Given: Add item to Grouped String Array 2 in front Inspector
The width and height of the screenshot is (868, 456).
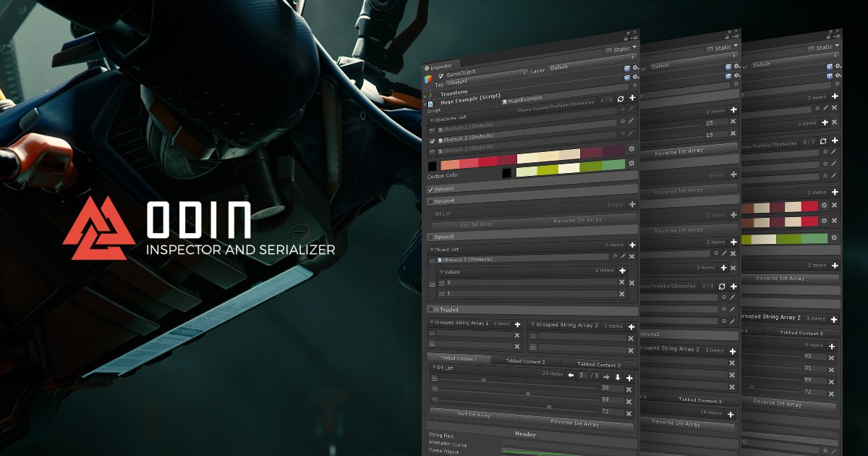Looking at the screenshot, I should [x=631, y=326].
